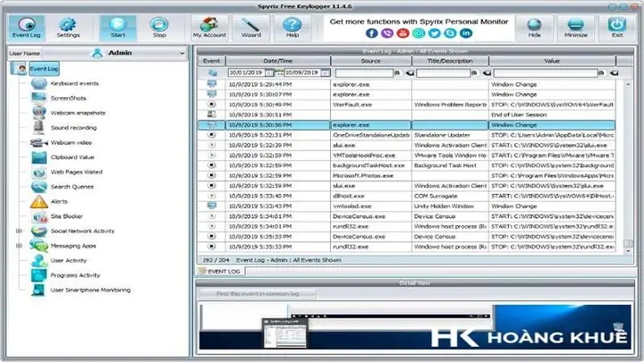Open Site Blocker in the sidebar

coord(66,216)
